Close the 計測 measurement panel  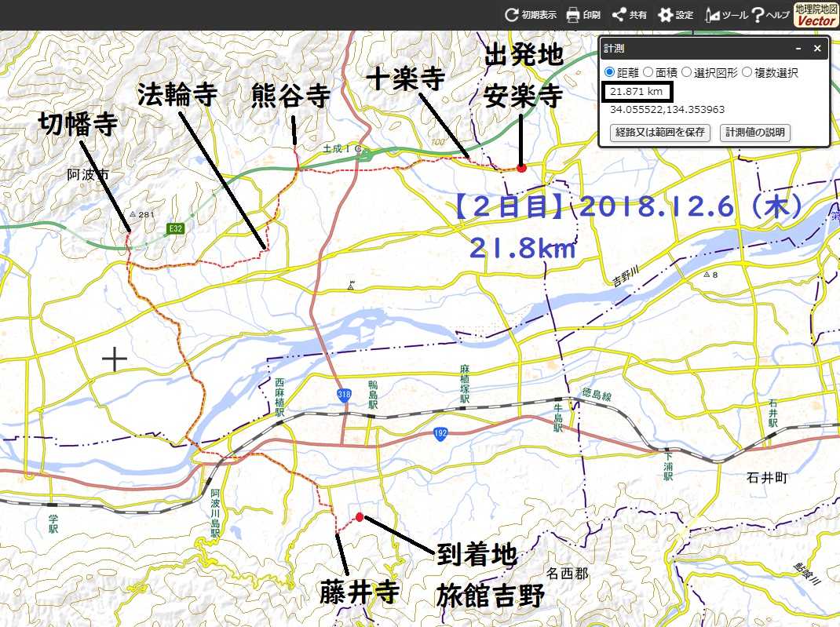tap(816, 49)
